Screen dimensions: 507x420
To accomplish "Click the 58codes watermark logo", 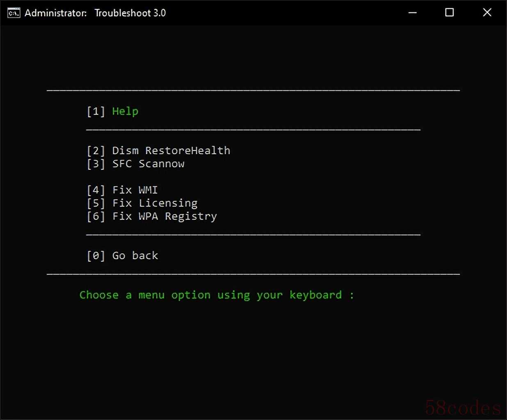I will click(463, 408).
